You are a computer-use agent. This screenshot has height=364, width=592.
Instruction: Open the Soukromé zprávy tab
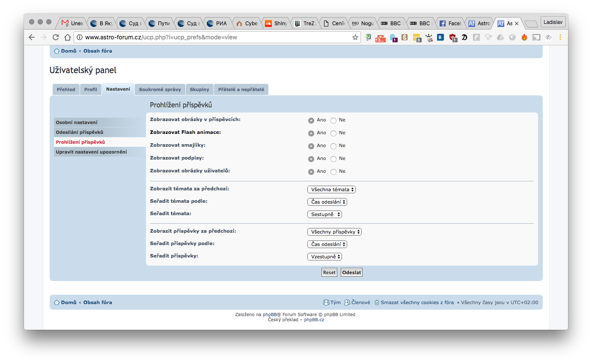(x=160, y=89)
